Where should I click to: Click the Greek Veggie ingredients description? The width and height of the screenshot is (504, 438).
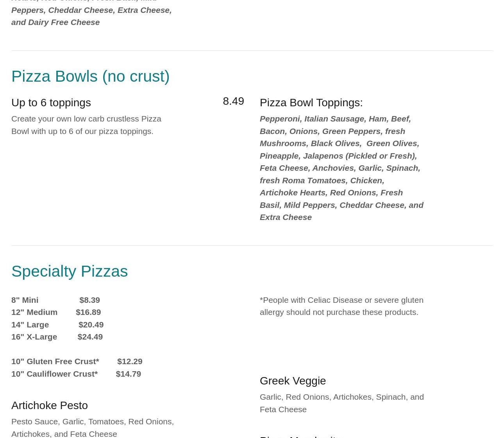coord(342,403)
